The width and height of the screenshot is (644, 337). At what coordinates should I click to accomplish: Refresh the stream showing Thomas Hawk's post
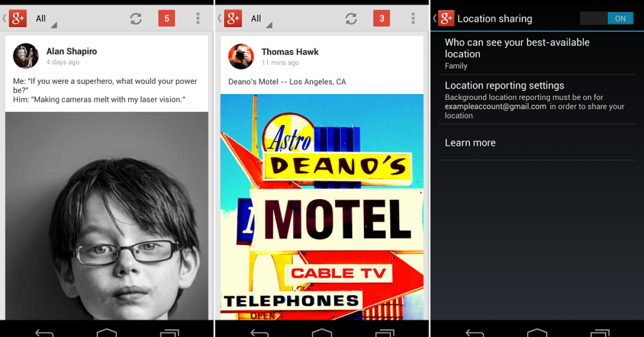pos(351,19)
